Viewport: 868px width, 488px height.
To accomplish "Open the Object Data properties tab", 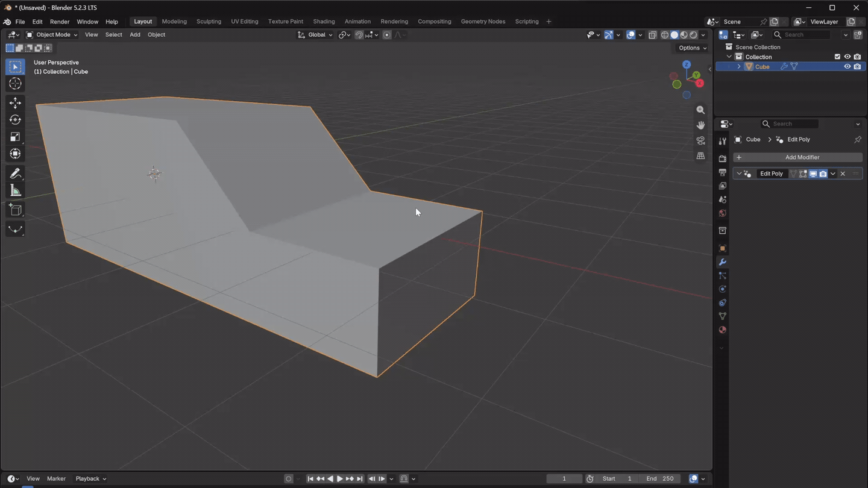I will (x=722, y=316).
